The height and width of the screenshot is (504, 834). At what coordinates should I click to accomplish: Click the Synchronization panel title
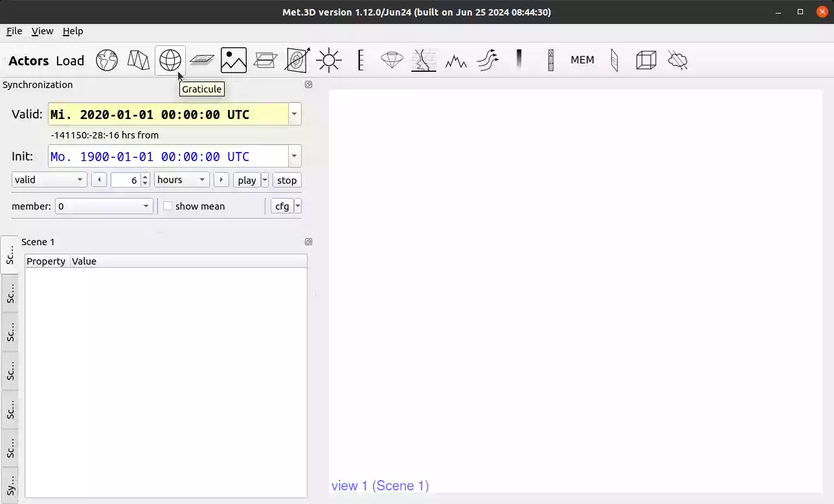(x=38, y=85)
